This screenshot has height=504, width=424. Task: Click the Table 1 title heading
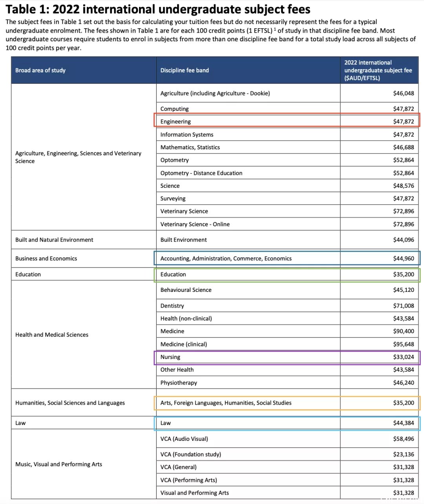158,9
